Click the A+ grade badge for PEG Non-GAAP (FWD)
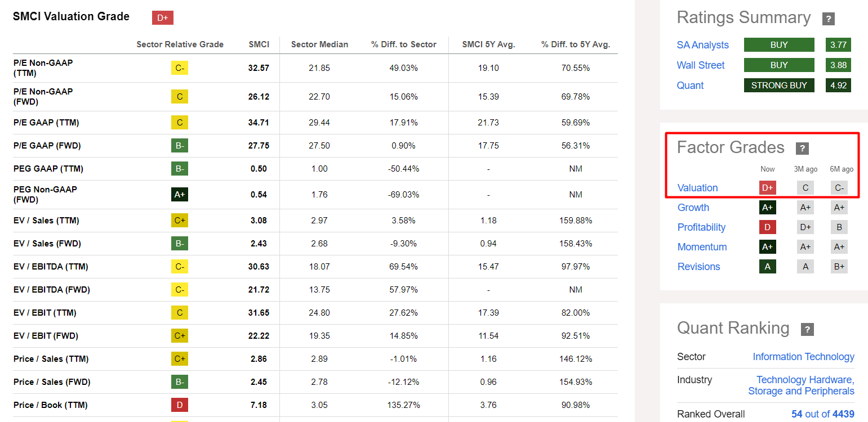Viewport: 868px width, 422px height. 180,195
